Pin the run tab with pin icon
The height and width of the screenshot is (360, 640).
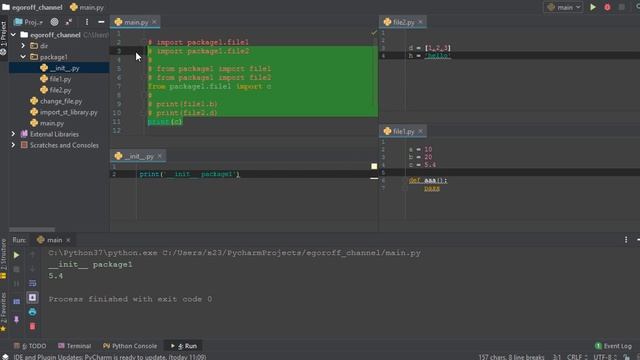(x=16, y=319)
